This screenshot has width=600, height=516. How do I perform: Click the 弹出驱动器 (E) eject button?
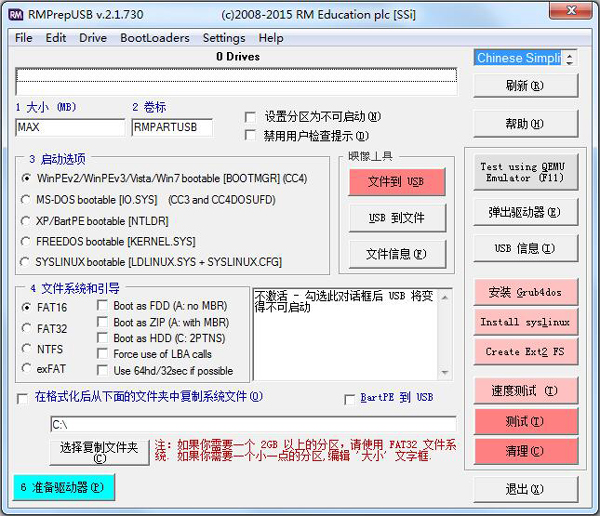coord(525,212)
